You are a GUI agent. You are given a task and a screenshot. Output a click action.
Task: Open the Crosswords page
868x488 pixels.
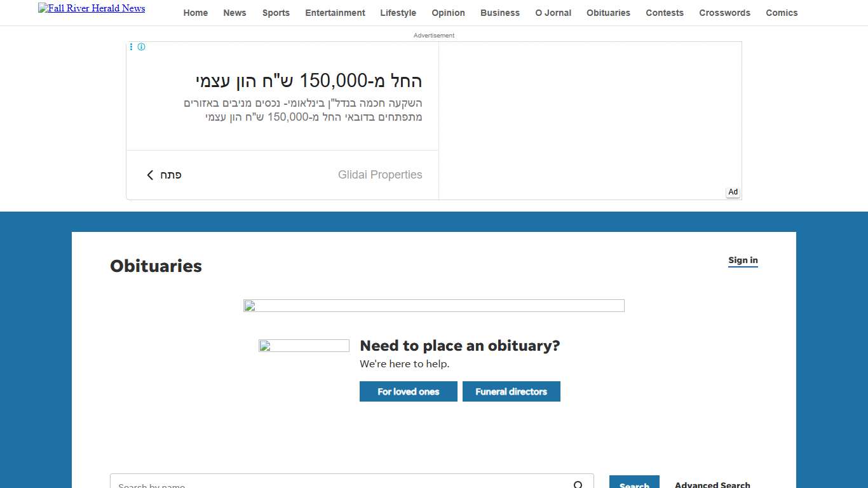click(724, 13)
